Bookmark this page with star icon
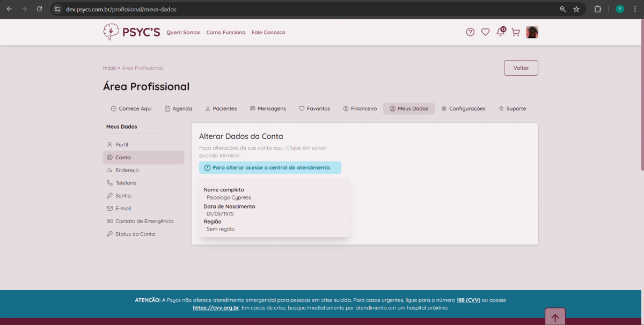Image resolution: width=644 pixels, height=325 pixels. click(576, 9)
